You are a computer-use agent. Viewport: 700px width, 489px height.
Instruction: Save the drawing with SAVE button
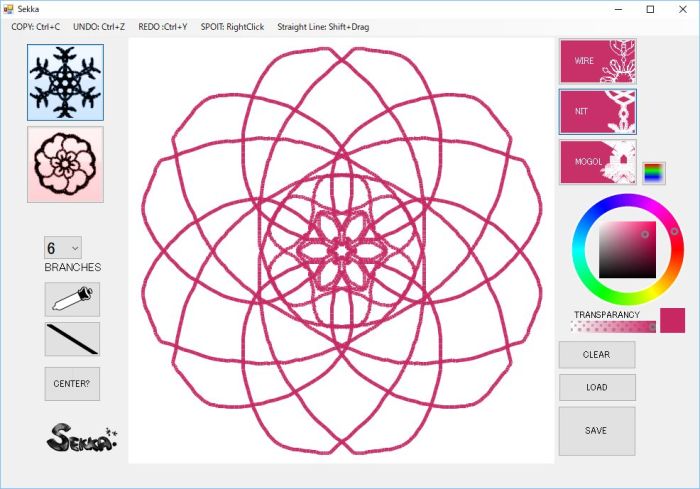pos(596,431)
